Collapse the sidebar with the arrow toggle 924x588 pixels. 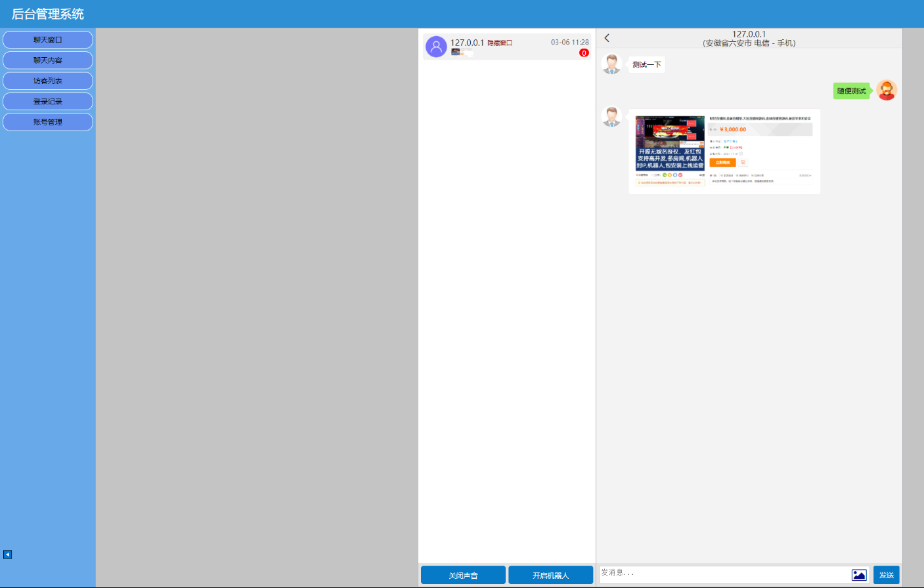coord(7,555)
